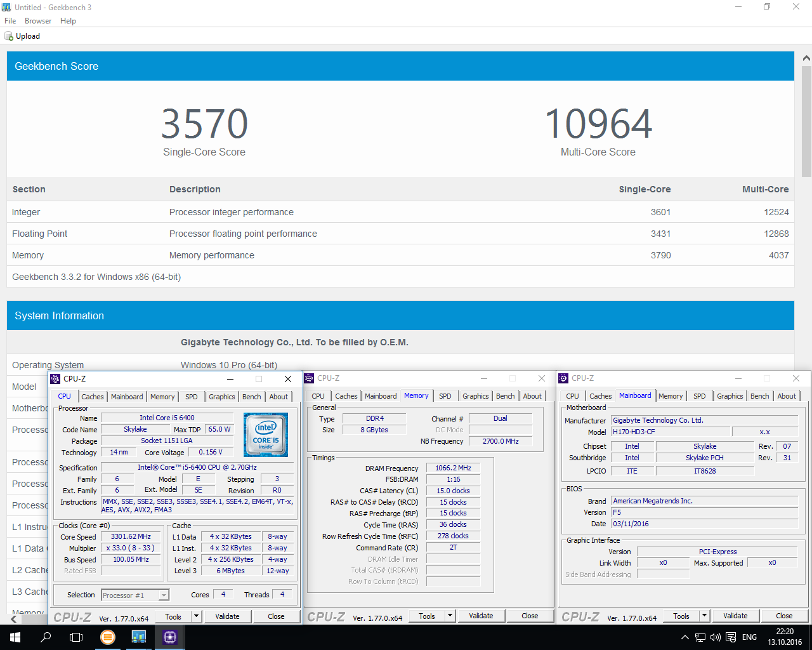812x650 pixels.
Task: Select the Bench tab in left CPU-Z window
Action: [x=252, y=397]
